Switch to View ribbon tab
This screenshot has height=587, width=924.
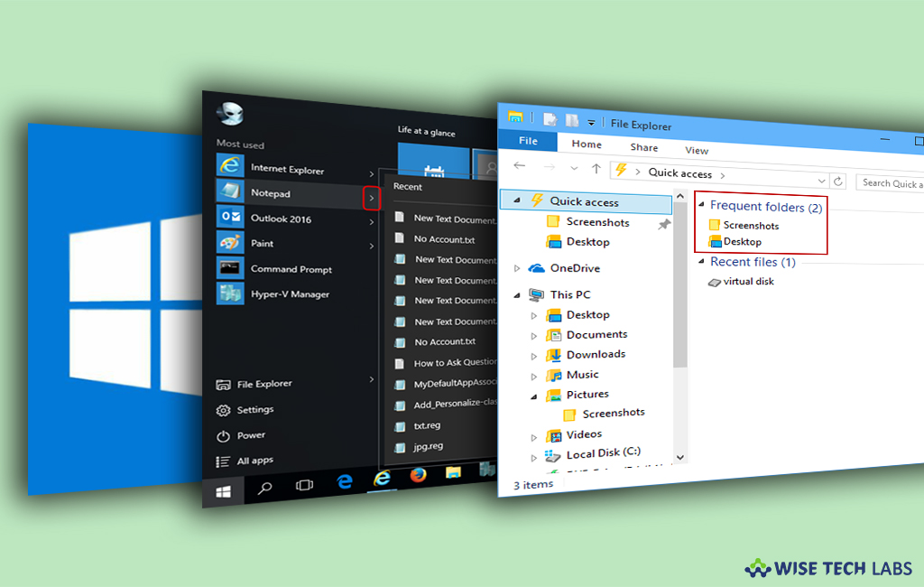pos(697,151)
